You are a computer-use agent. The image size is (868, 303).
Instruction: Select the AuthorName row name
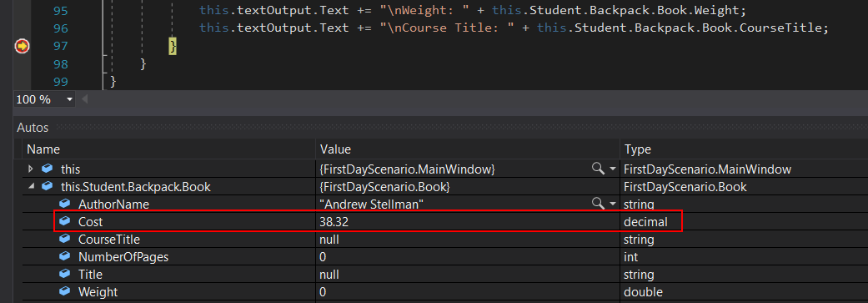[x=113, y=205]
